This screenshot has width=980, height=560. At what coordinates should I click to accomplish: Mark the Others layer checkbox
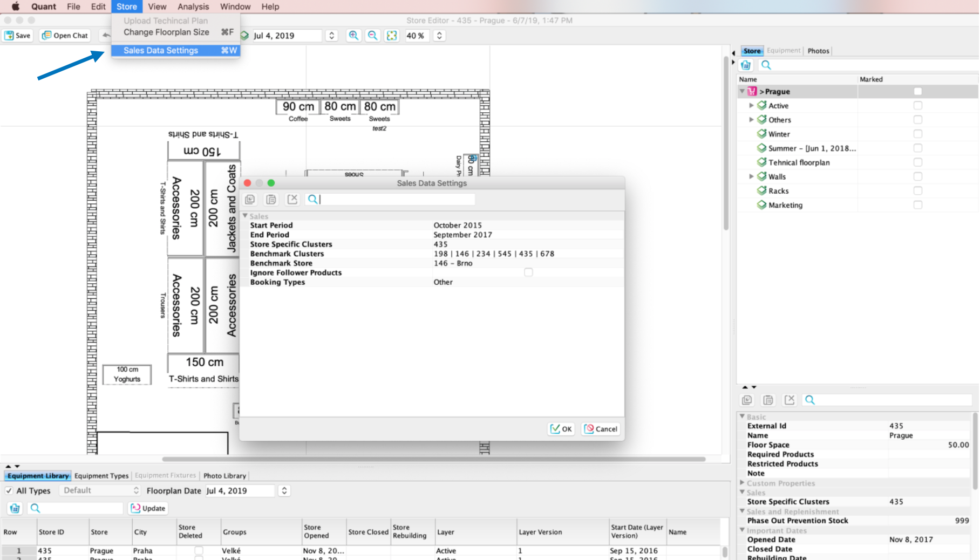[917, 120]
